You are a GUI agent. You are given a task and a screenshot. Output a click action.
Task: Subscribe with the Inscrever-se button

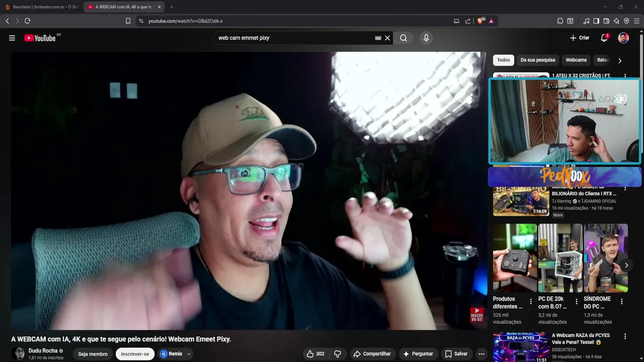135,354
